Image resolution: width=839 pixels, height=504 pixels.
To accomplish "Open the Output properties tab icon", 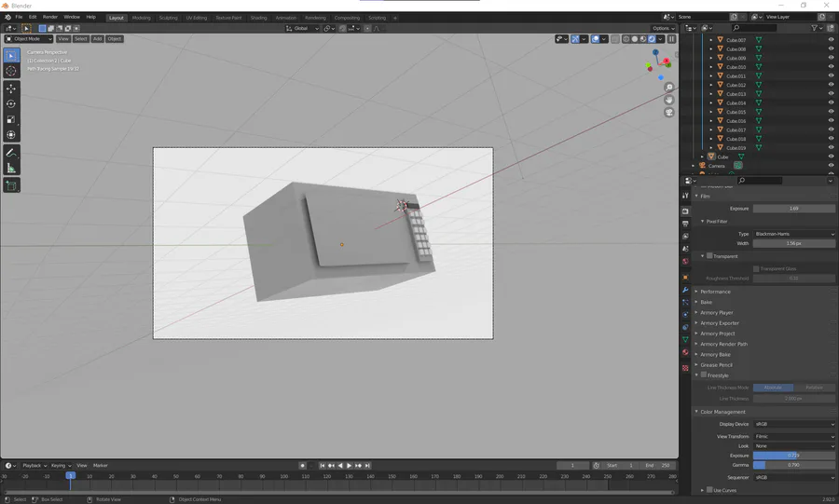I will (685, 224).
